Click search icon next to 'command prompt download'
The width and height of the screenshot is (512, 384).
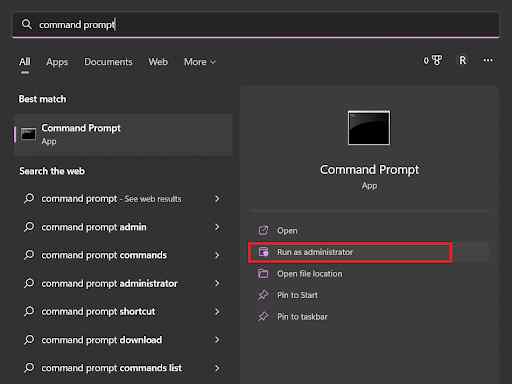[29, 340]
